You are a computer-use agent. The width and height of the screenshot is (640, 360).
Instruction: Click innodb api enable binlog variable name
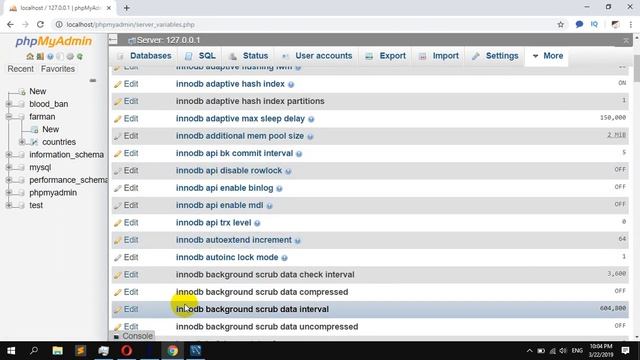224,188
